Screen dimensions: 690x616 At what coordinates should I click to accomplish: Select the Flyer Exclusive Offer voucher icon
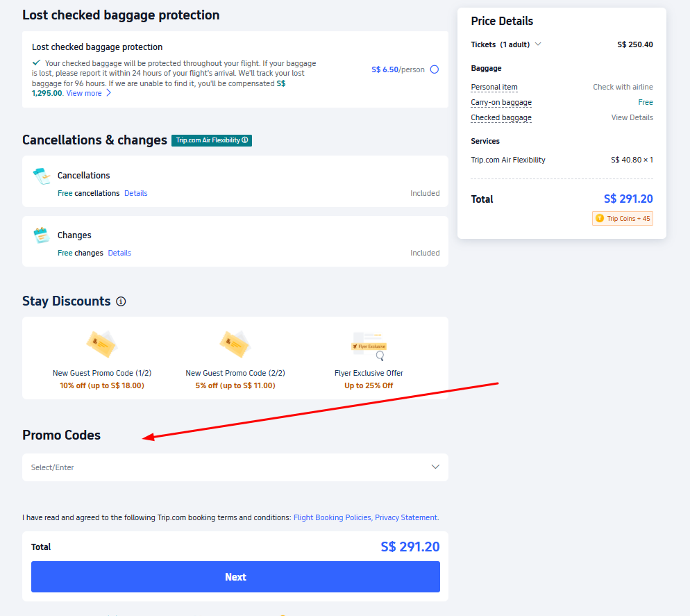tap(368, 343)
